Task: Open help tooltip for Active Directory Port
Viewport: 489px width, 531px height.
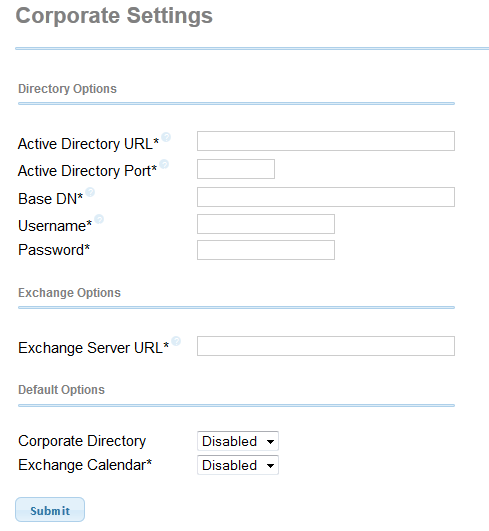Action: pos(164,164)
